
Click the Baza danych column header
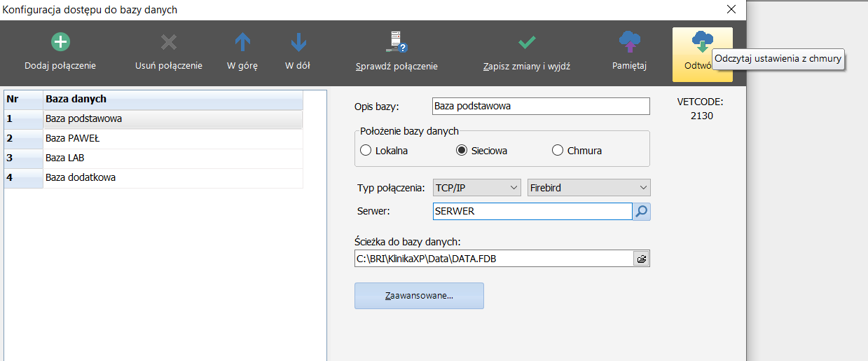[173, 100]
